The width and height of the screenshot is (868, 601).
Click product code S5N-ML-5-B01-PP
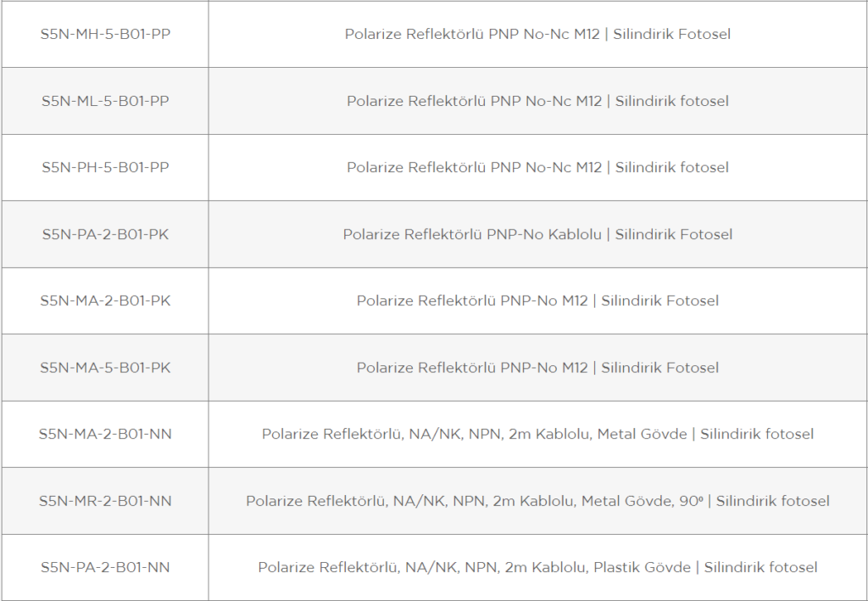(x=105, y=101)
